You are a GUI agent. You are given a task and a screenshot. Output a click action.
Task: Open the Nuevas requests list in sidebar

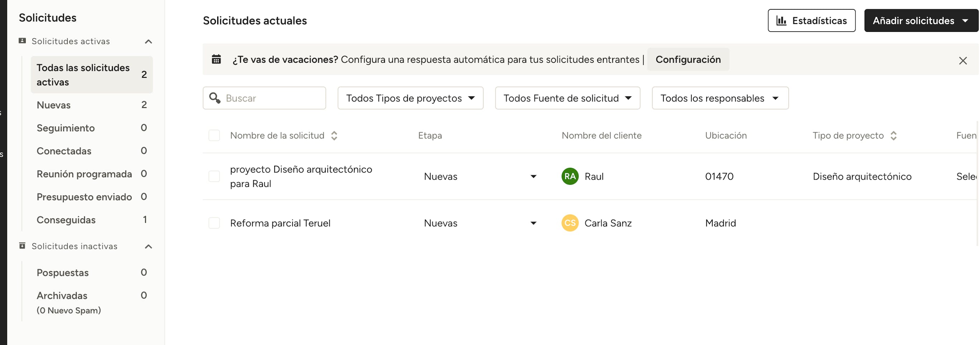click(54, 105)
